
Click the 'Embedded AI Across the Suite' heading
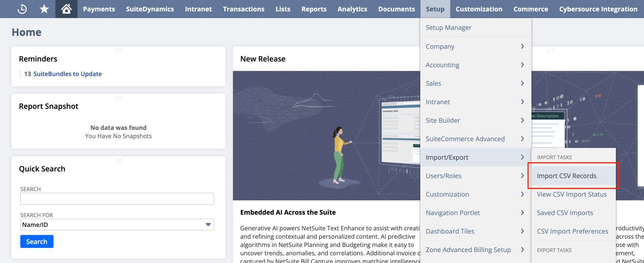(288, 212)
